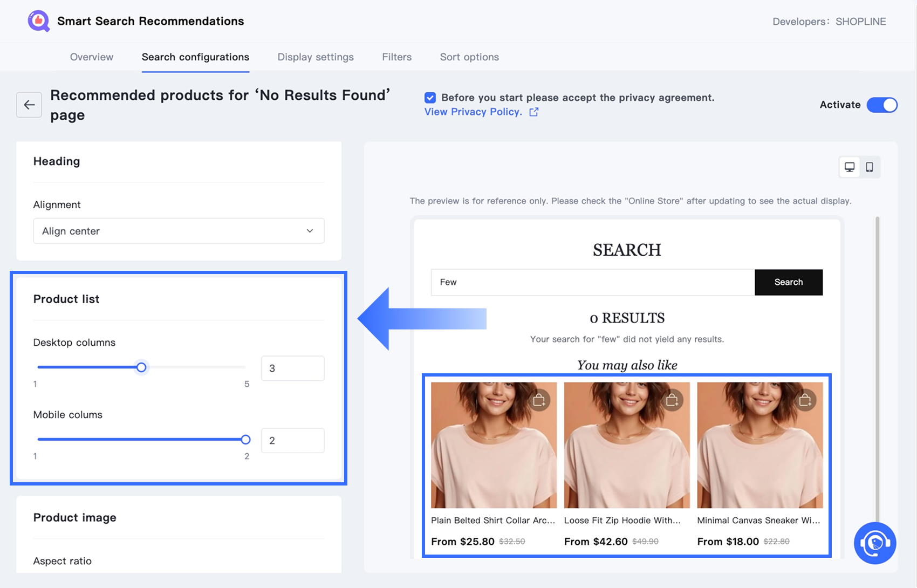
Task: Click the black Search button
Action: point(789,282)
